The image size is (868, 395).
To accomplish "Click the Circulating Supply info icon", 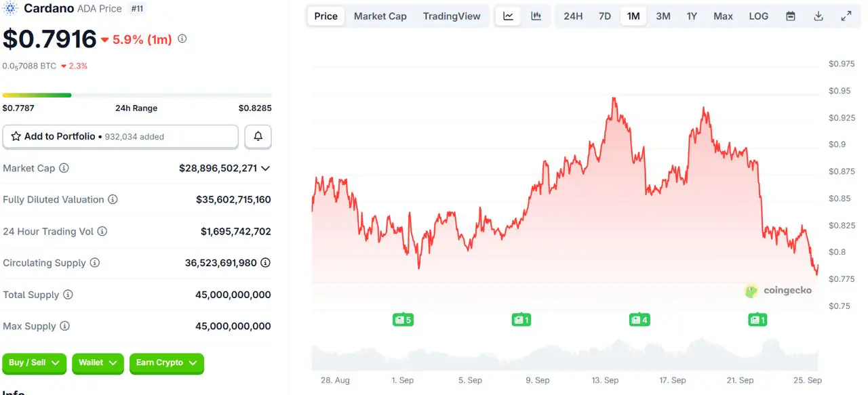I will pos(95,263).
